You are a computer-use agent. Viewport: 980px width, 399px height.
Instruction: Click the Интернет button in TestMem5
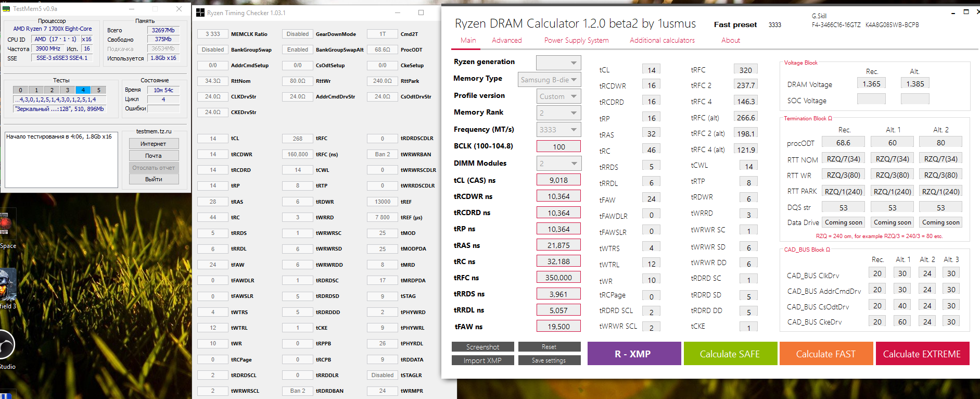point(154,144)
